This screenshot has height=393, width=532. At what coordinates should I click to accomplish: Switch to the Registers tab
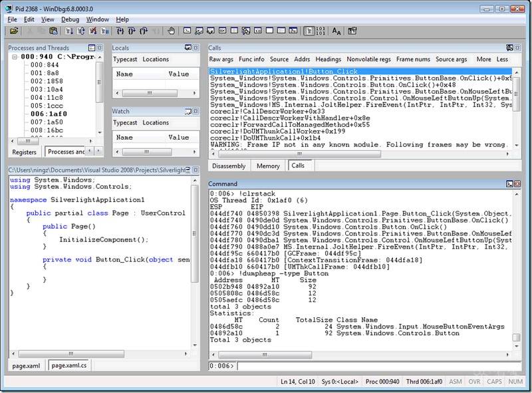point(24,152)
